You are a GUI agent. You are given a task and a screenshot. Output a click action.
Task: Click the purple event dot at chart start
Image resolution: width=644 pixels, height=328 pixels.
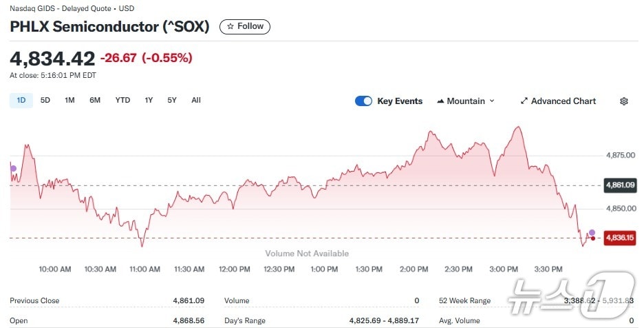[x=12, y=167]
